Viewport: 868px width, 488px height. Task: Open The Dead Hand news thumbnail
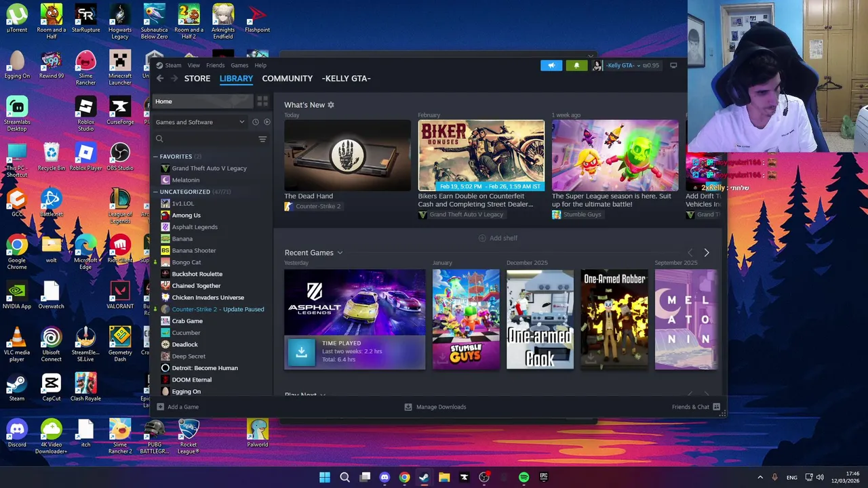347,155
